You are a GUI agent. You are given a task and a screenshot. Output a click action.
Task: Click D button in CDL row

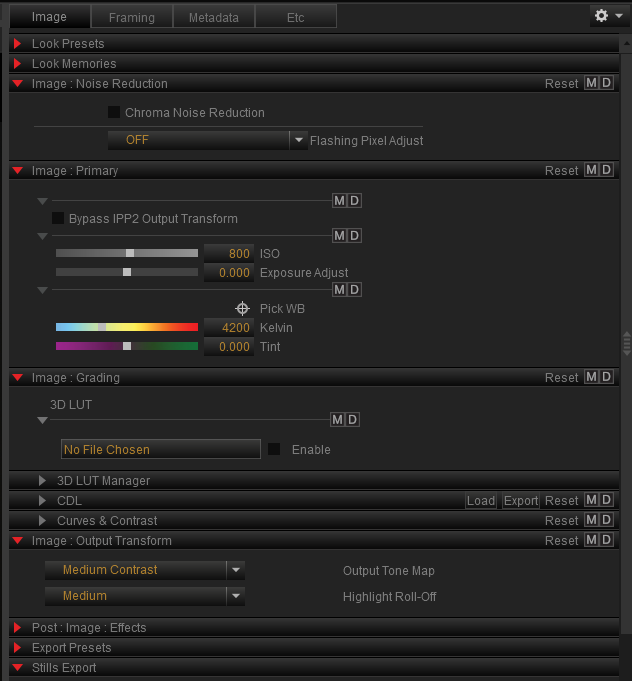point(606,500)
